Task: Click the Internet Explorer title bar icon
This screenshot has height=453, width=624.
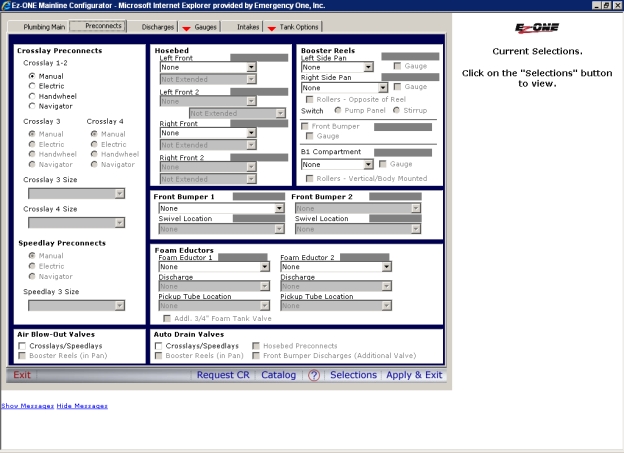Action: click(x=6, y=6)
